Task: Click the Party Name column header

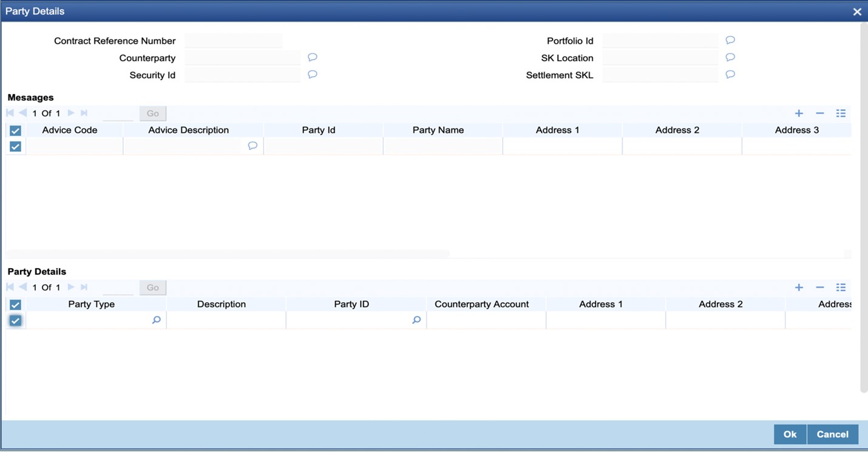Action: (438, 130)
